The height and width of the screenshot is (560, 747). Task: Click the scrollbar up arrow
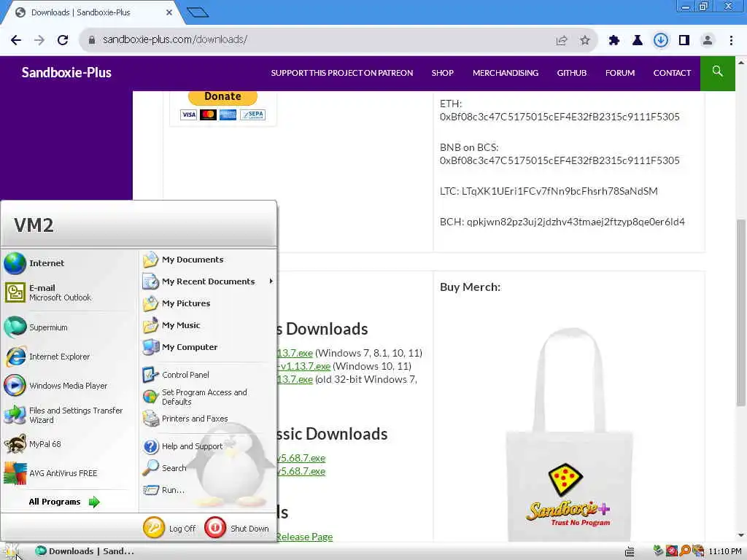pos(741,62)
